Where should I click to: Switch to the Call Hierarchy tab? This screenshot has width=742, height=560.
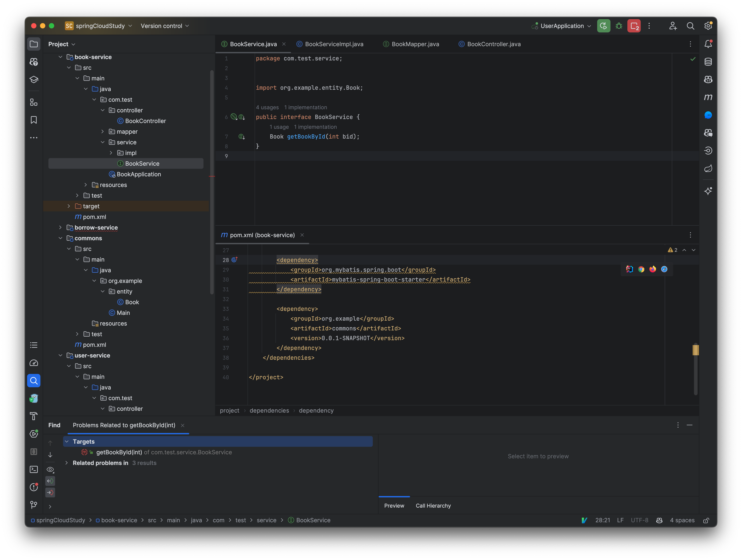[433, 506]
